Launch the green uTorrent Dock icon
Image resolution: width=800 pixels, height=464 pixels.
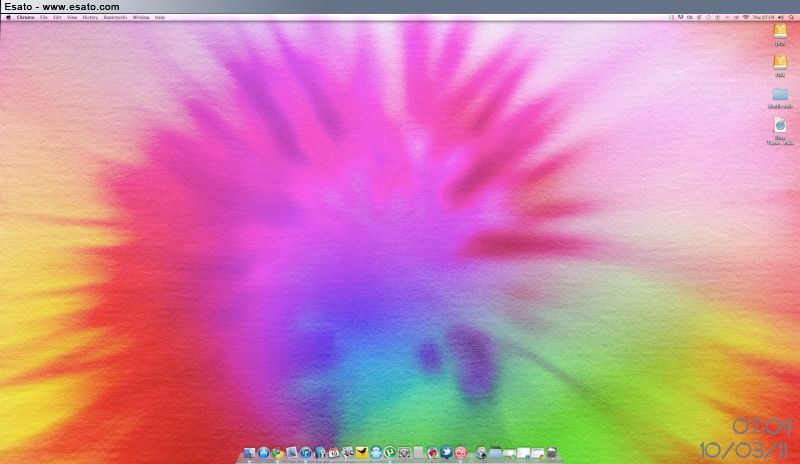coord(390,454)
